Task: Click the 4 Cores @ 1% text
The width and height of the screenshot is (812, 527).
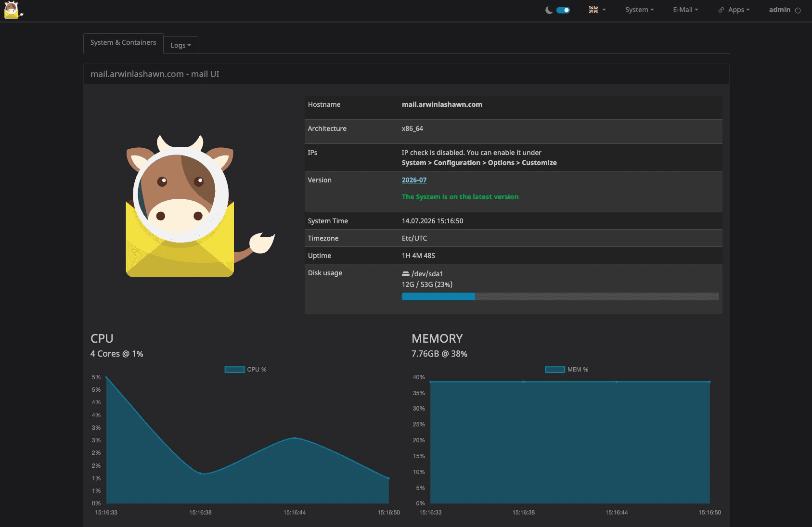Action: 116,354
